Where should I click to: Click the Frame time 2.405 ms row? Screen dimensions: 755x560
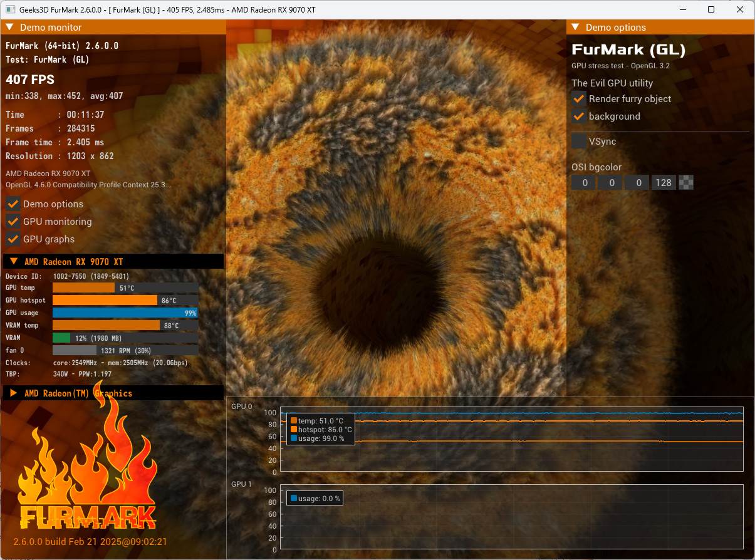tap(55, 142)
